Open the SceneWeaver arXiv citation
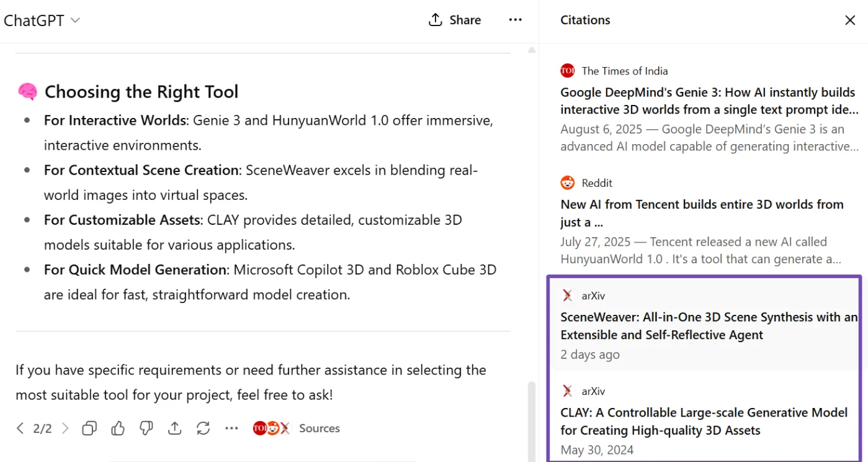This screenshot has width=868, height=462. point(707,326)
